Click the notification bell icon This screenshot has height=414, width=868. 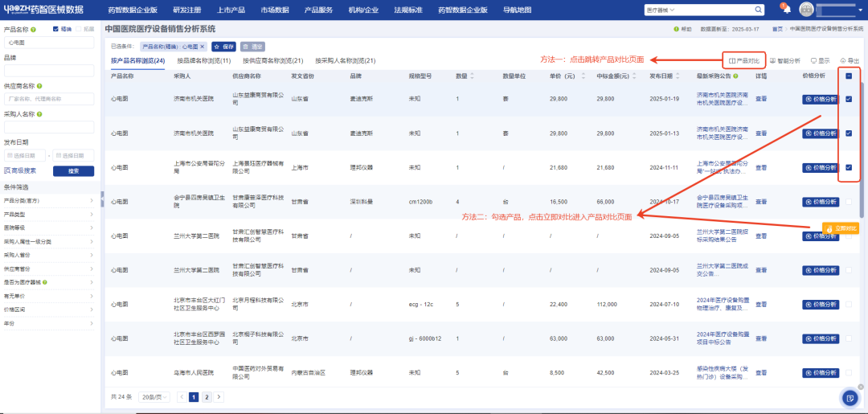click(787, 10)
